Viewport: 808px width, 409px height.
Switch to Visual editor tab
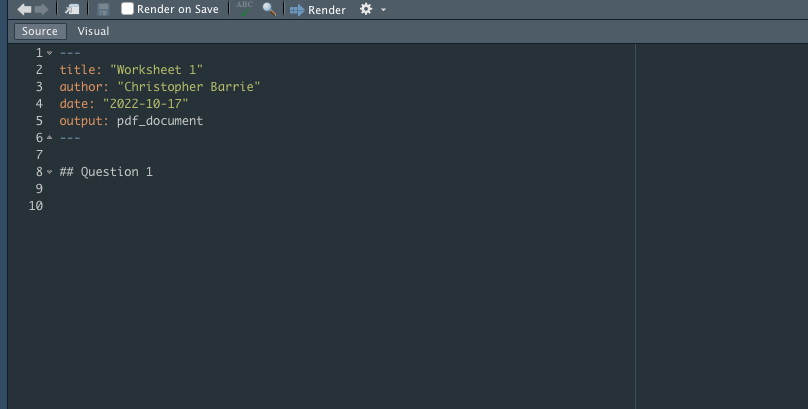[93, 31]
